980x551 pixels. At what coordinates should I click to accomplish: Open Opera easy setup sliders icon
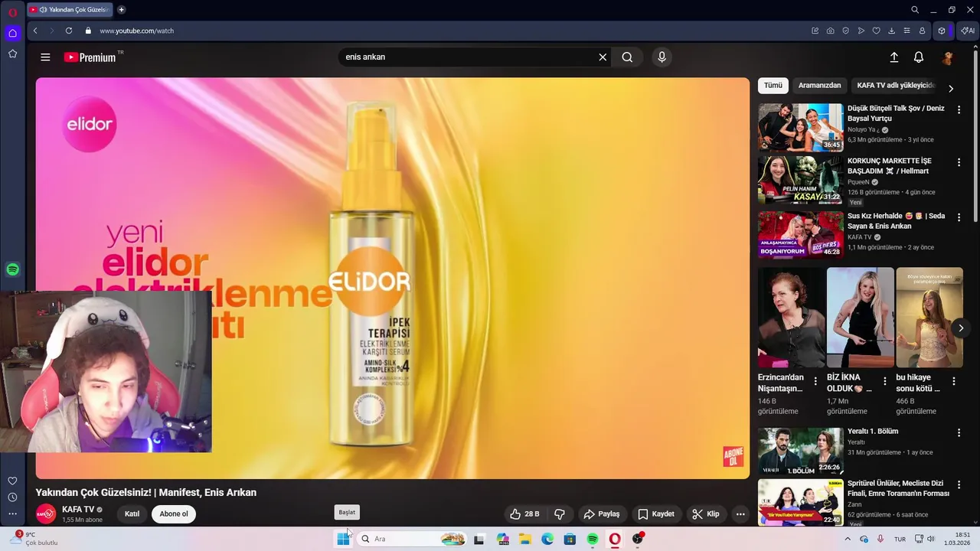click(906, 31)
